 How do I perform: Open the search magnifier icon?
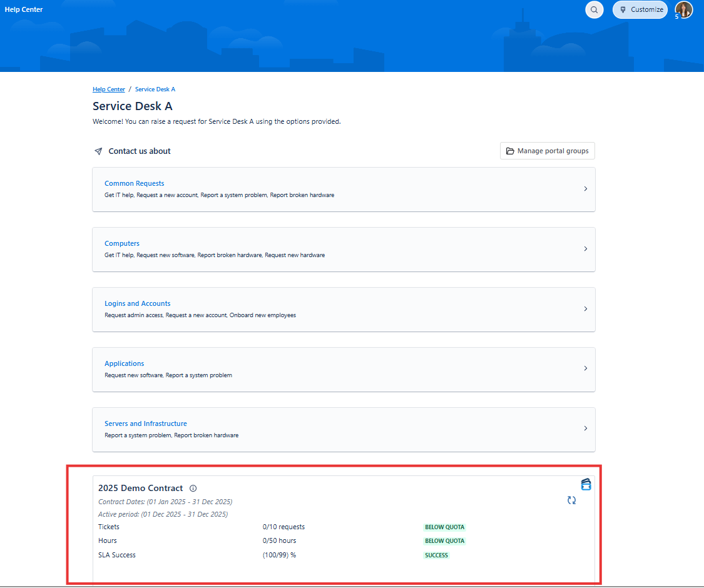(x=594, y=9)
